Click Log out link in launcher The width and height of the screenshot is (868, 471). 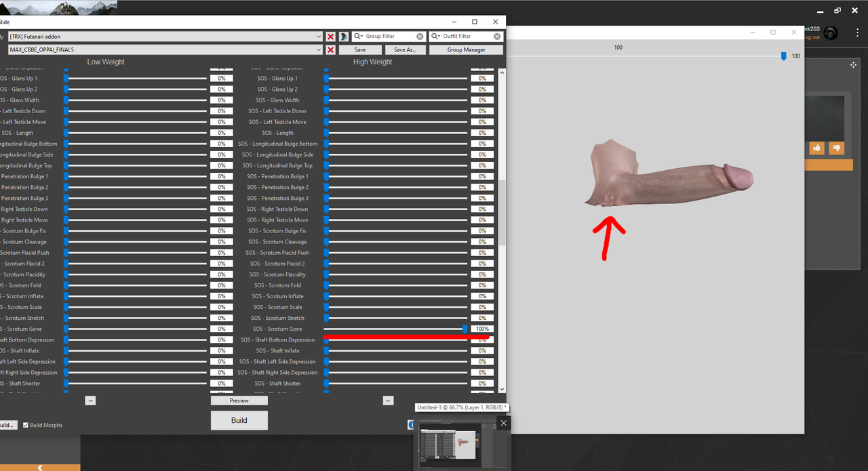coord(811,37)
